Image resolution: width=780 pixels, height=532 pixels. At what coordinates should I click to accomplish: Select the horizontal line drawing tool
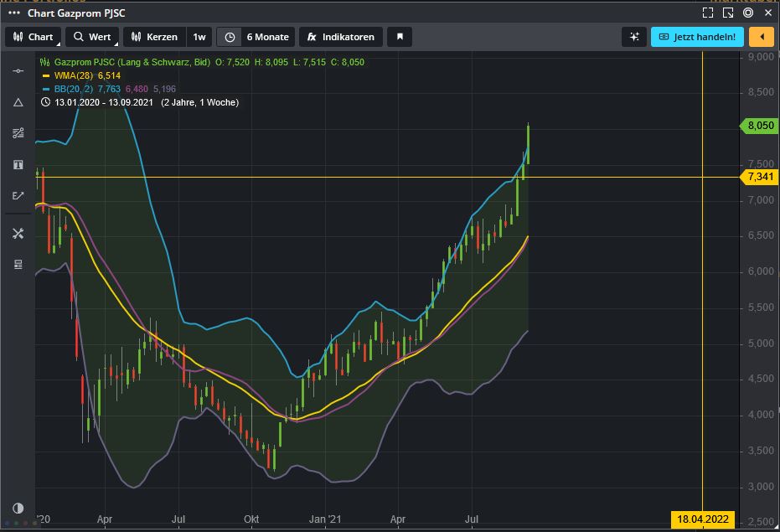pyautogui.click(x=18, y=71)
